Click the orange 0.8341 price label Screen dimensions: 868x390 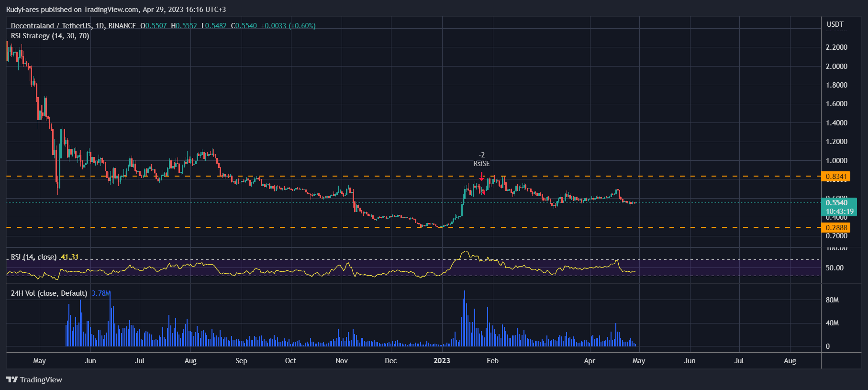[x=835, y=177]
